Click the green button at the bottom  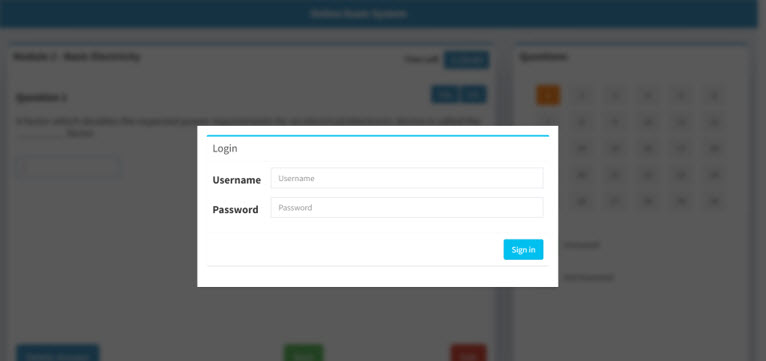[303, 354]
